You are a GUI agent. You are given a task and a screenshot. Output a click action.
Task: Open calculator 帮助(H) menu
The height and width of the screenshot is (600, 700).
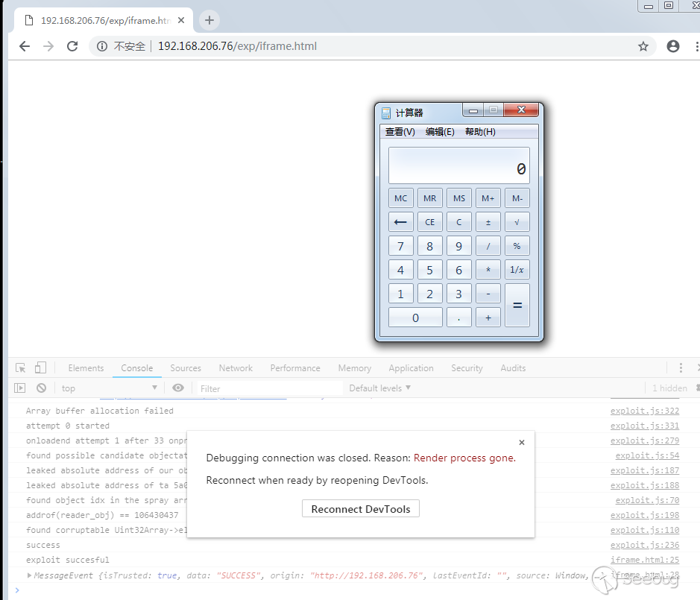480,132
